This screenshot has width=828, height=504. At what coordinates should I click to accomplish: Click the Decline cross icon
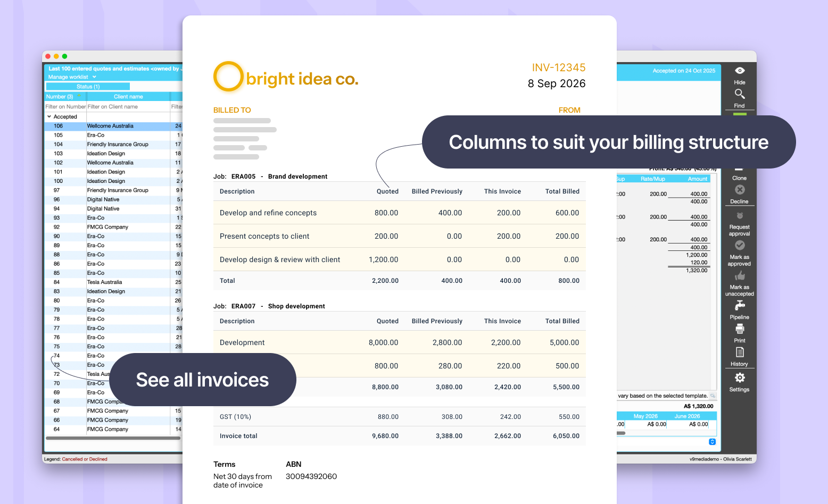tap(740, 190)
